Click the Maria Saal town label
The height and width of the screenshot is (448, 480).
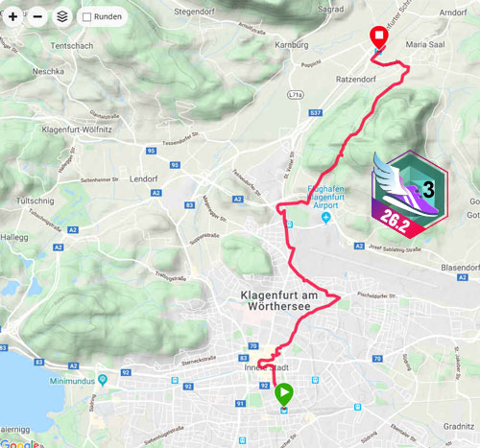point(425,44)
